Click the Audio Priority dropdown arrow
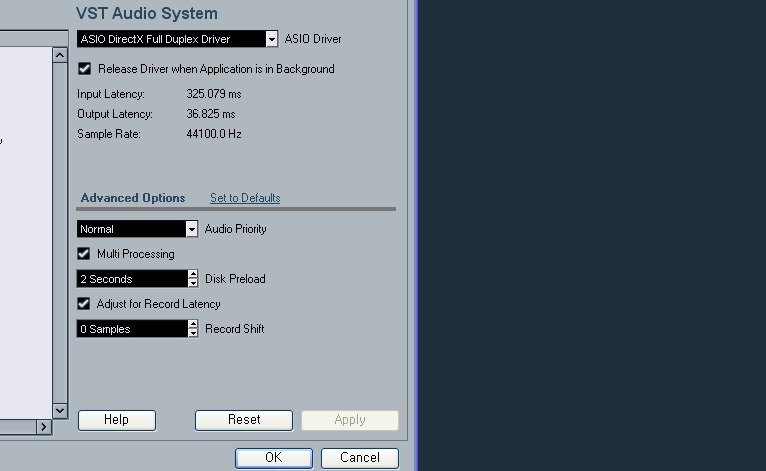The width and height of the screenshot is (766, 471). pos(192,229)
